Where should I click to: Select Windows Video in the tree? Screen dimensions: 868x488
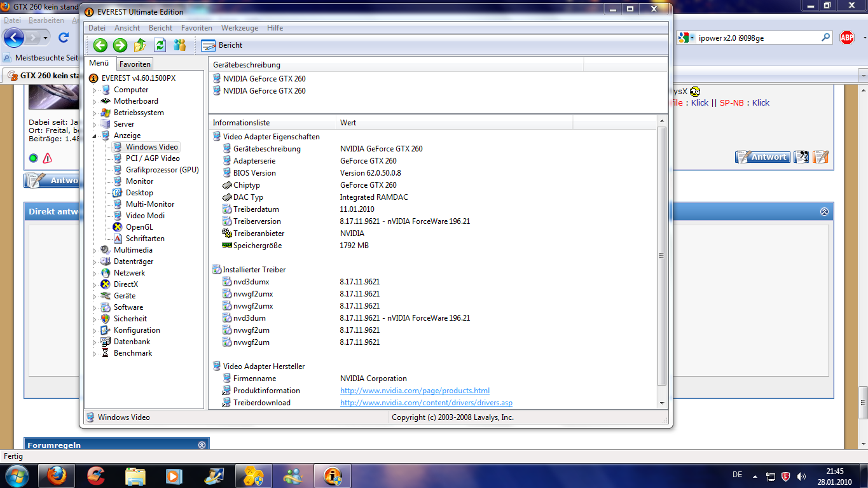[x=151, y=147]
